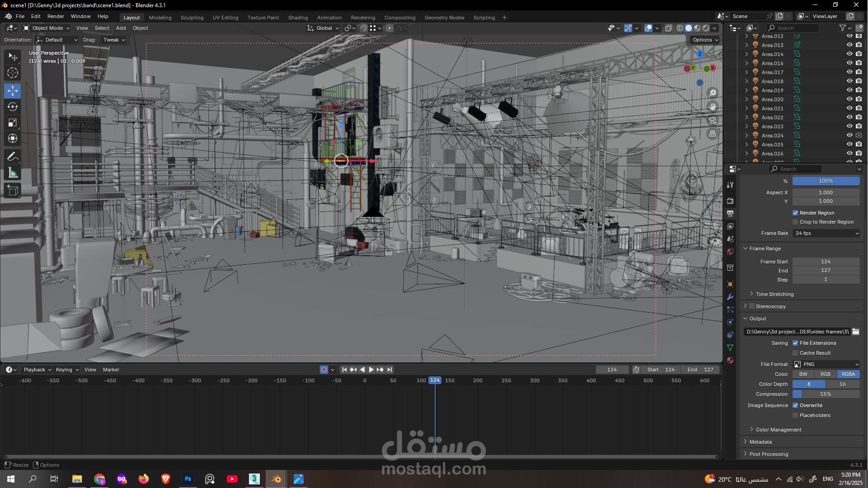Image resolution: width=868 pixels, height=488 pixels.
Task: Enable Crop to Render Region
Action: point(795,222)
